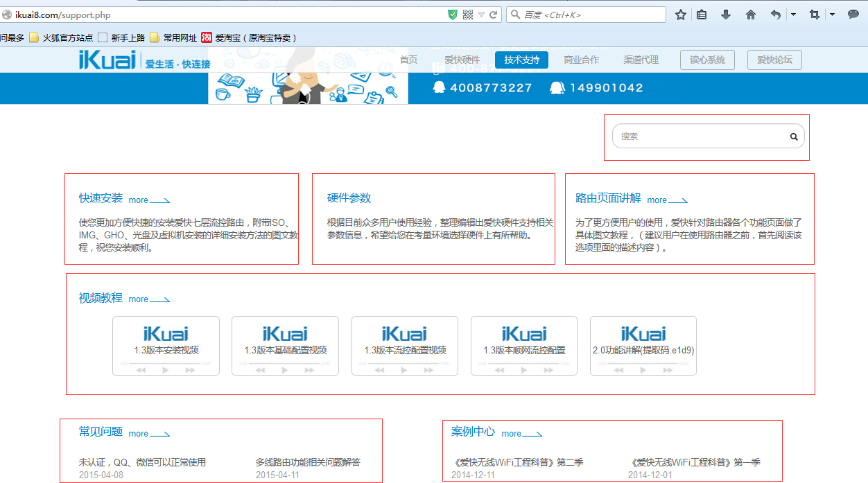Screen dimensions: 868x483
Task: Go to the 首页 nav item
Action: coord(408,60)
